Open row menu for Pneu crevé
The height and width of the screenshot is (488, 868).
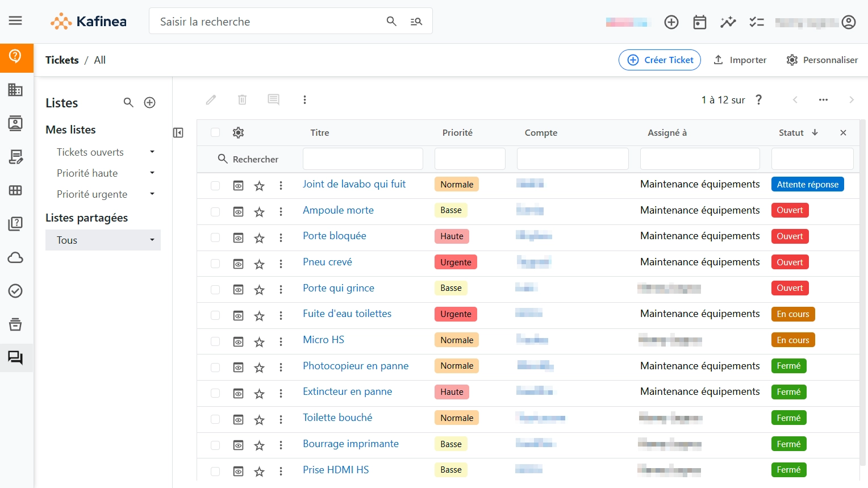tap(281, 264)
